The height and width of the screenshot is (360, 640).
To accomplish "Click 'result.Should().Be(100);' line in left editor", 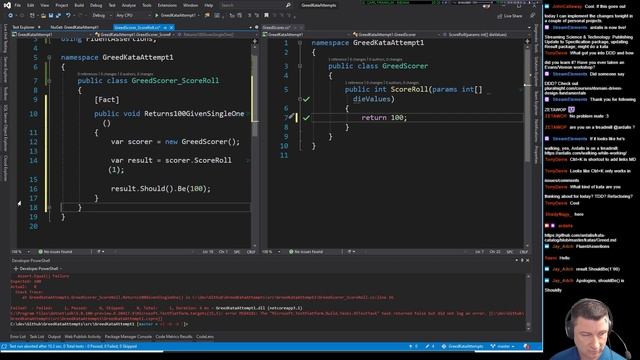I will click(161, 189).
